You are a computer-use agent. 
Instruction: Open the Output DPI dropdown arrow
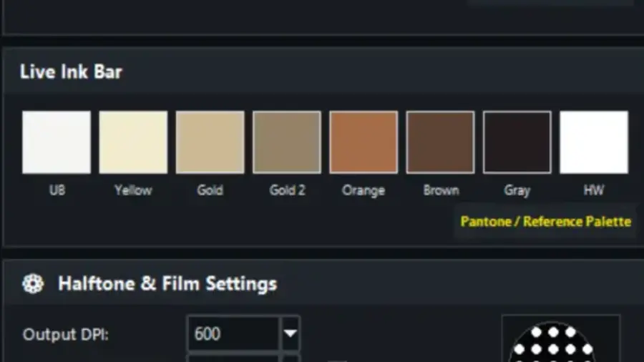click(291, 333)
